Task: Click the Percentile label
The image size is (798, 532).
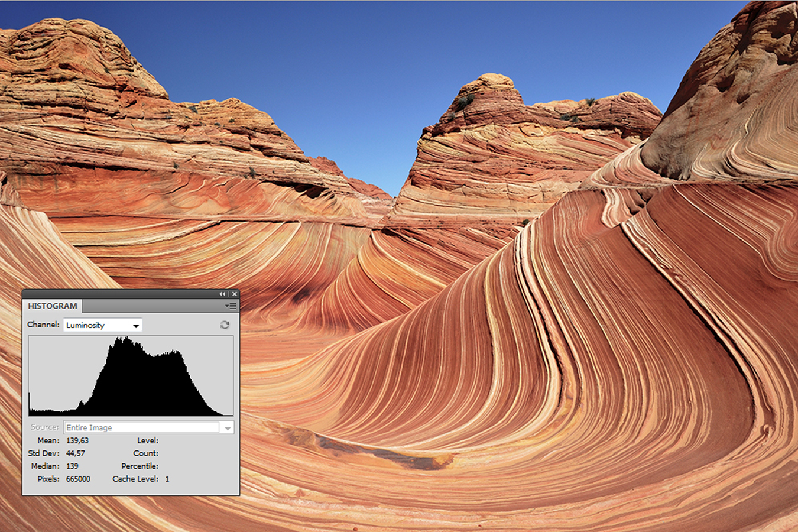Action: [140, 466]
